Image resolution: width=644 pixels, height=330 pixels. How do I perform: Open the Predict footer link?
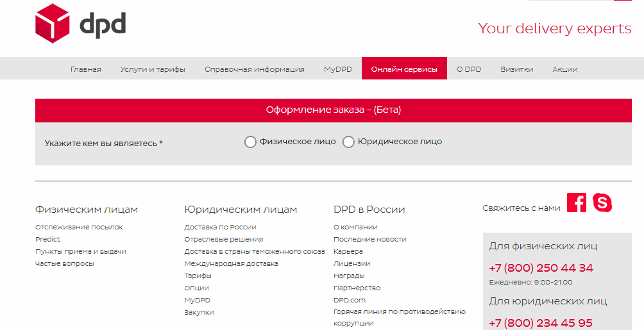click(47, 239)
